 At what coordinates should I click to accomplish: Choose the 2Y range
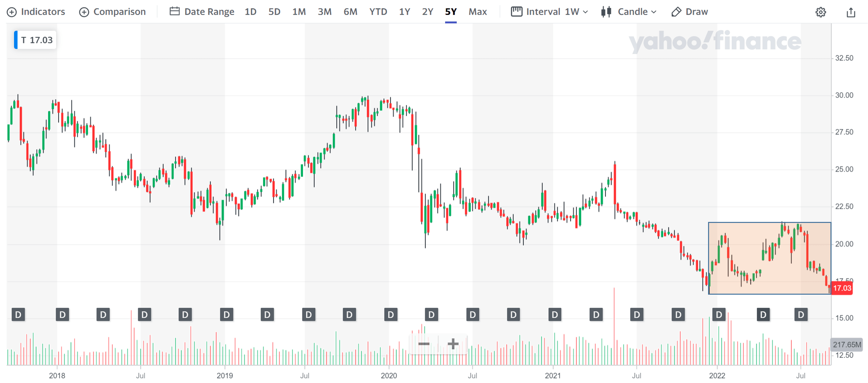pyautogui.click(x=427, y=12)
